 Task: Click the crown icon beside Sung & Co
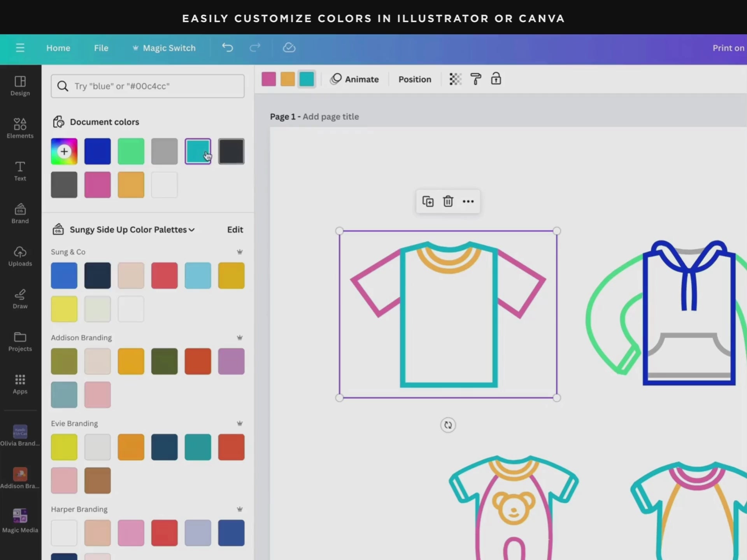(240, 252)
